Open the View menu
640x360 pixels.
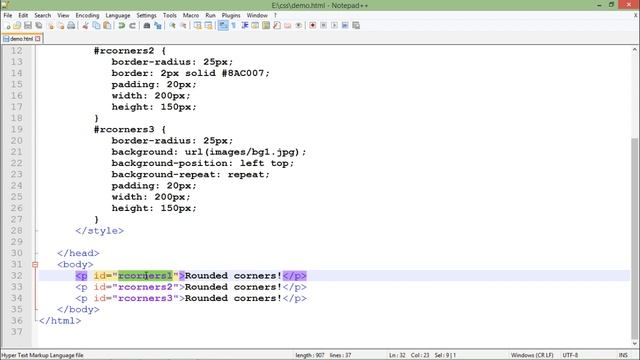click(63, 16)
